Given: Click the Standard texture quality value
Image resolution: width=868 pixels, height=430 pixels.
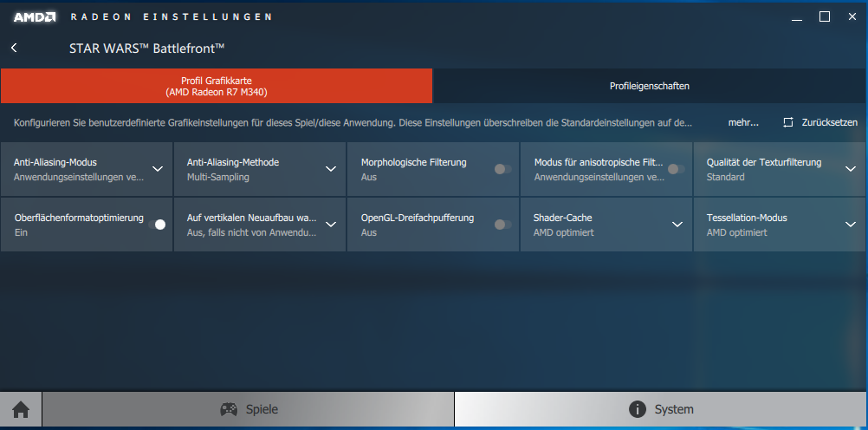Looking at the screenshot, I should [725, 178].
